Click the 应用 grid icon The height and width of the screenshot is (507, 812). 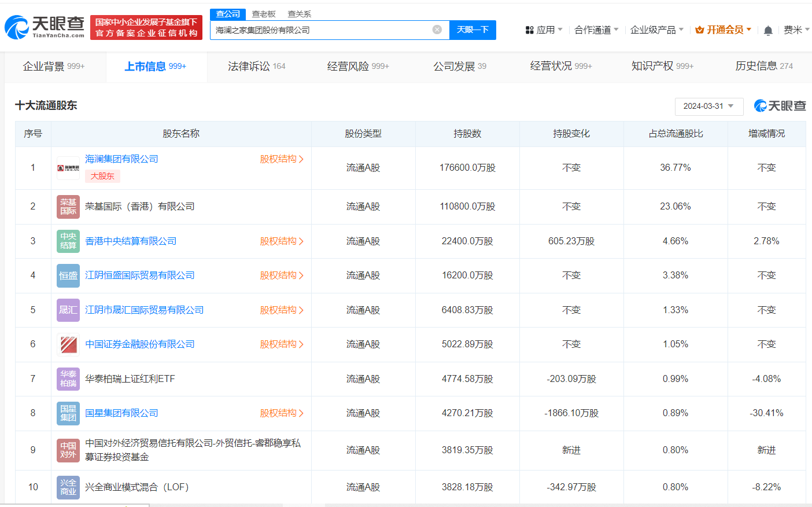(530, 30)
